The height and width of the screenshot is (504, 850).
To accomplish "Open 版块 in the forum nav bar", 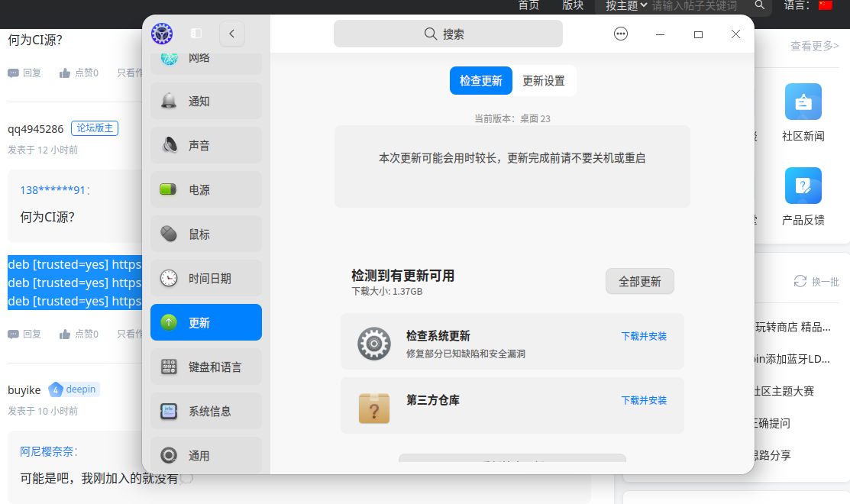I will tap(573, 5).
